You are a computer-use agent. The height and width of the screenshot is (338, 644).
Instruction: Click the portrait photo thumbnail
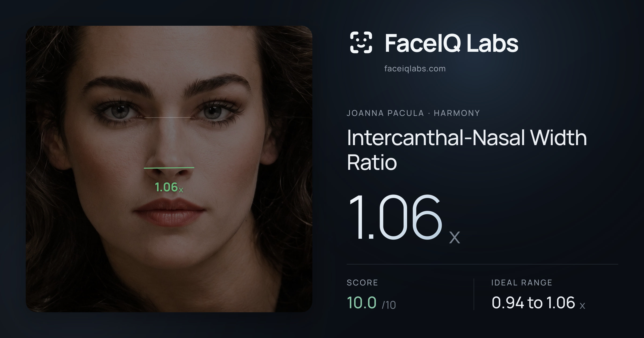point(169,169)
